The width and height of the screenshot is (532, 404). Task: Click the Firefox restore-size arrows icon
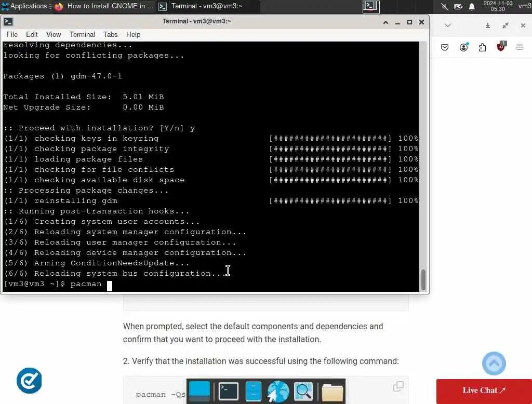pyautogui.click(x=506, y=25)
